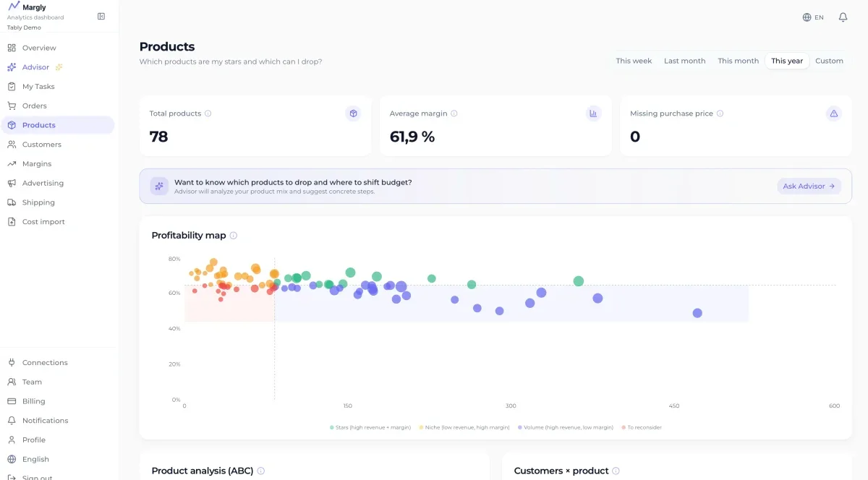Click the cube icon on Total products card
The image size is (868, 480).
pos(353,113)
